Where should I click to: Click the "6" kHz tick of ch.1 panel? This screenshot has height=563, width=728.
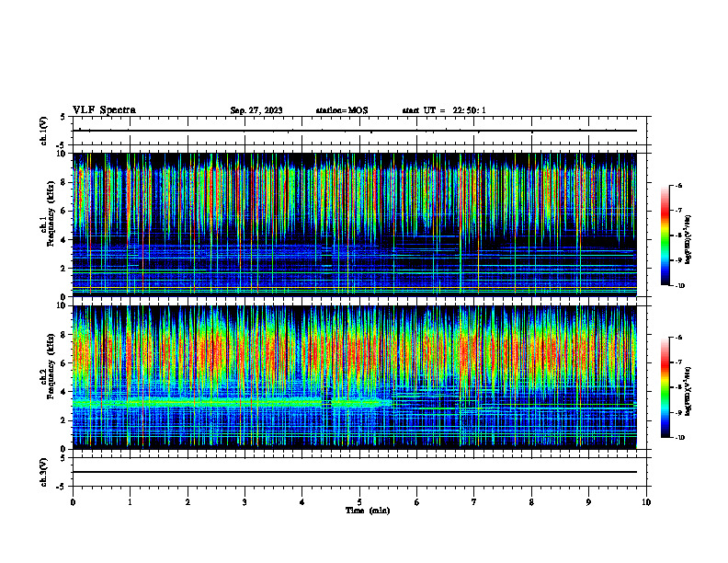[x=63, y=211]
